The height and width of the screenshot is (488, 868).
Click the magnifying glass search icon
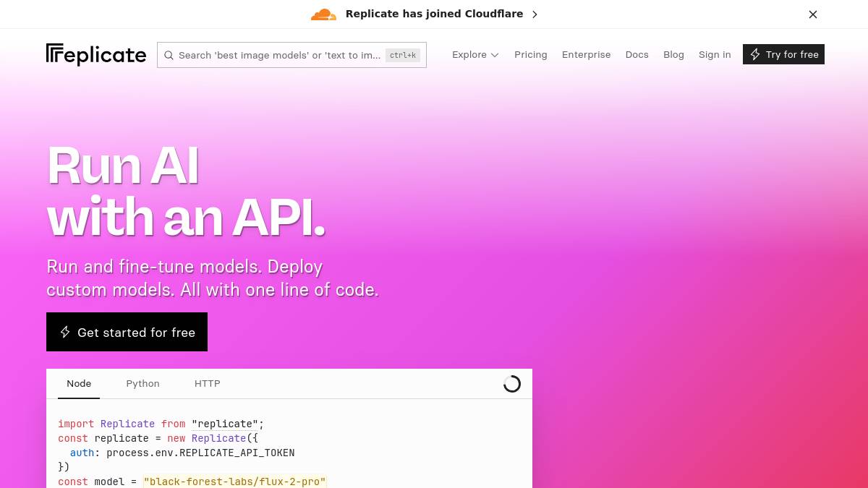(x=169, y=55)
